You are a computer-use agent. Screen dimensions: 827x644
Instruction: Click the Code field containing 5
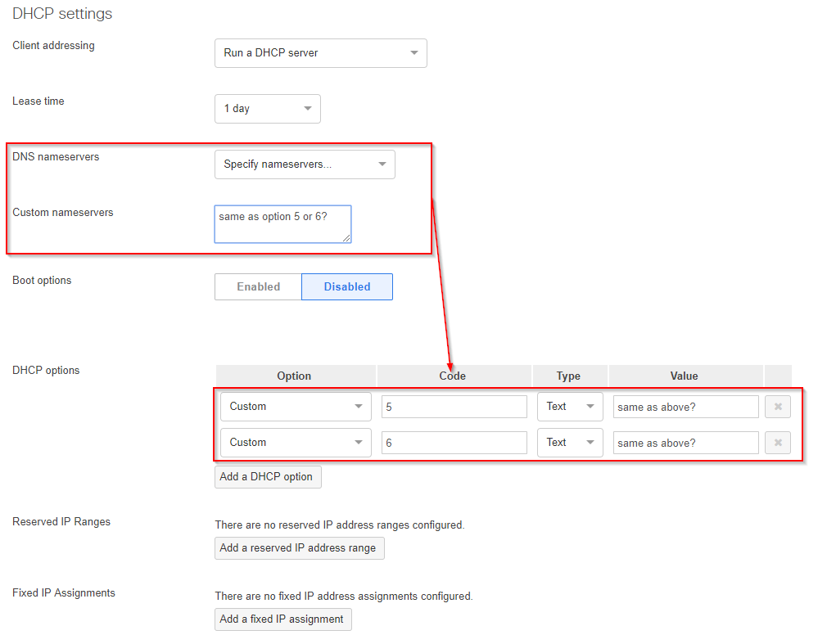(x=454, y=407)
